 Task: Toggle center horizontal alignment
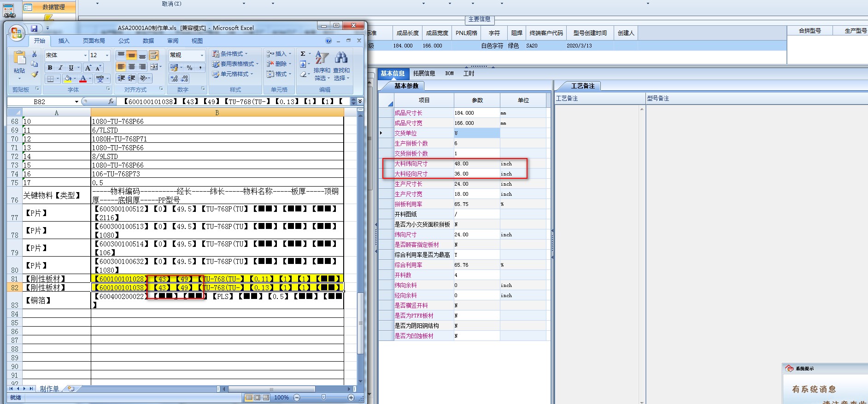click(x=132, y=67)
